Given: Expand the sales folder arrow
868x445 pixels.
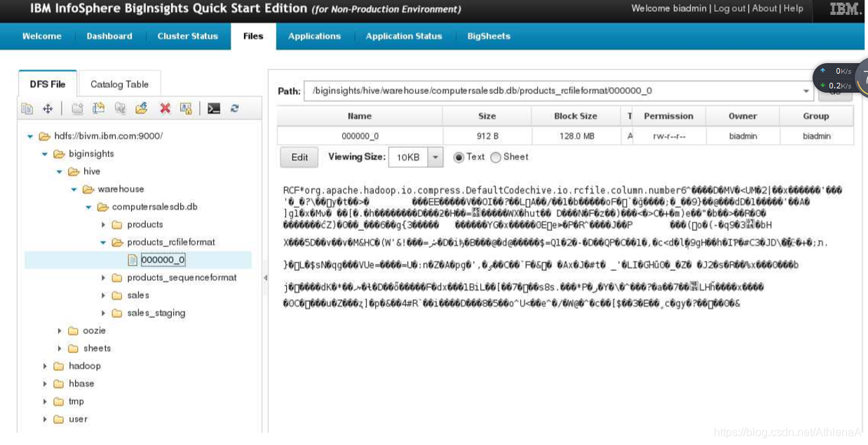Looking at the screenshot, I should pos(103,295).
